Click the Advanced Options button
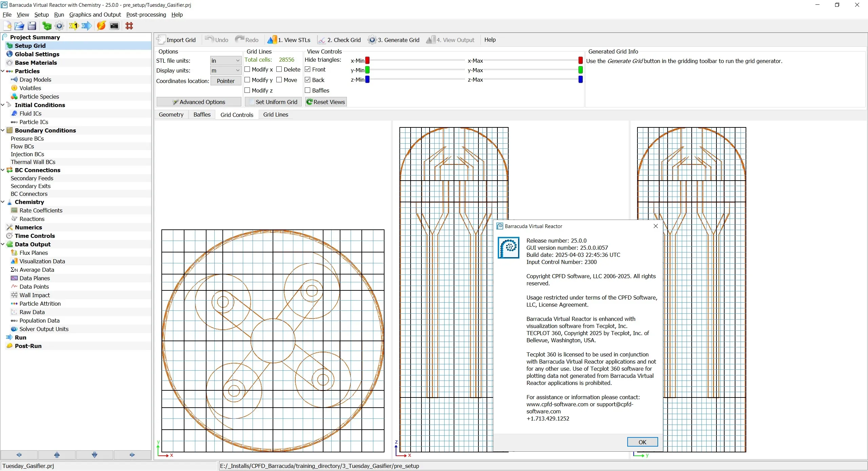868x471 pixels. tap(199, 102)
